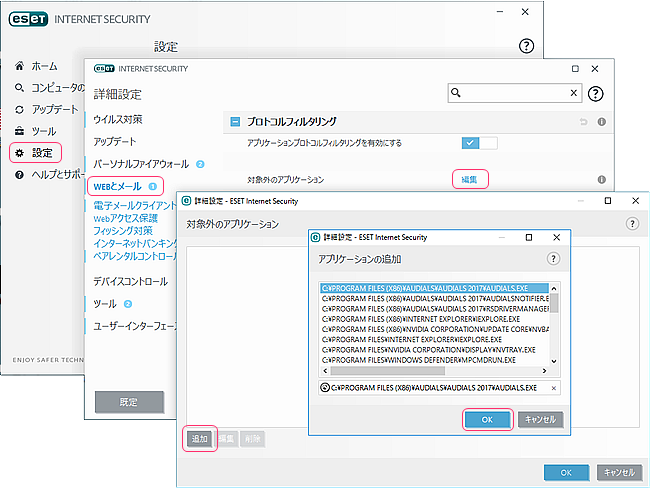This screenshot has width=650, height=488.
Task: Select PROGRAM FILES\INTERNET EXPLORER\IEXPLORE.EXE entry
Action: coord(435,340)
